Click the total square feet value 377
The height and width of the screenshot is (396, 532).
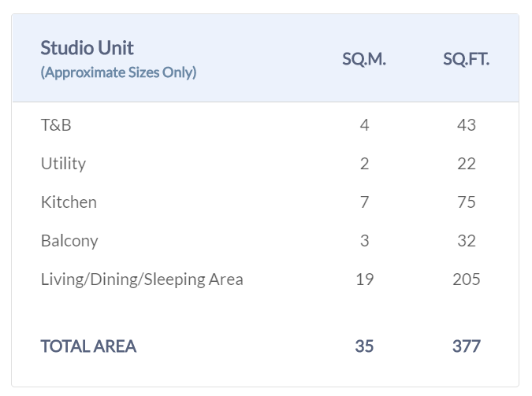click(466, 346)
